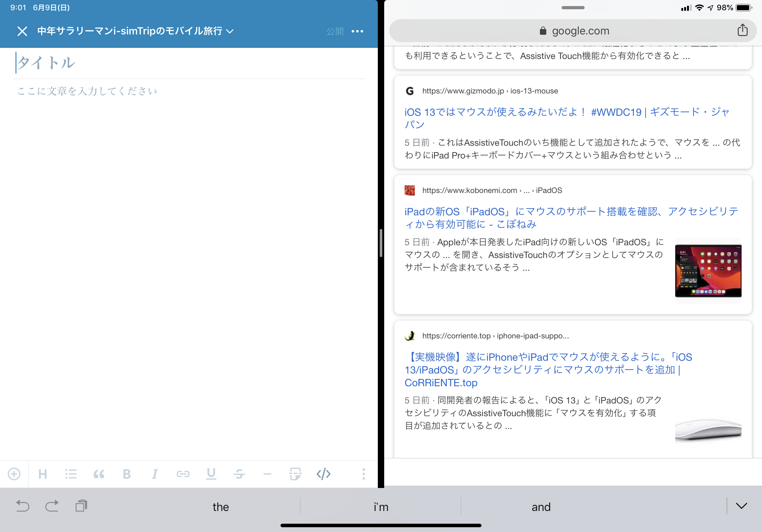Insert a hyperlink with link icon

pyautogui.click(x=183, y=474)
